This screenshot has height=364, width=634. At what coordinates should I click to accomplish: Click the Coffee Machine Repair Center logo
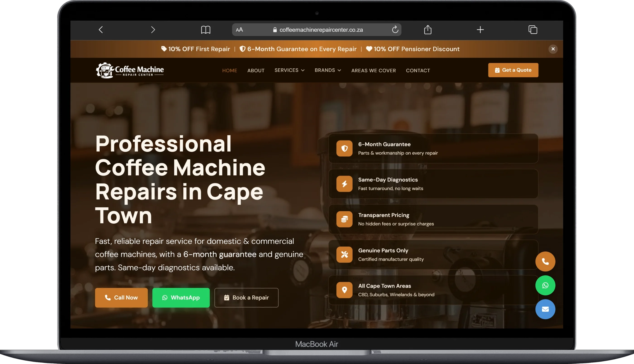130,70
